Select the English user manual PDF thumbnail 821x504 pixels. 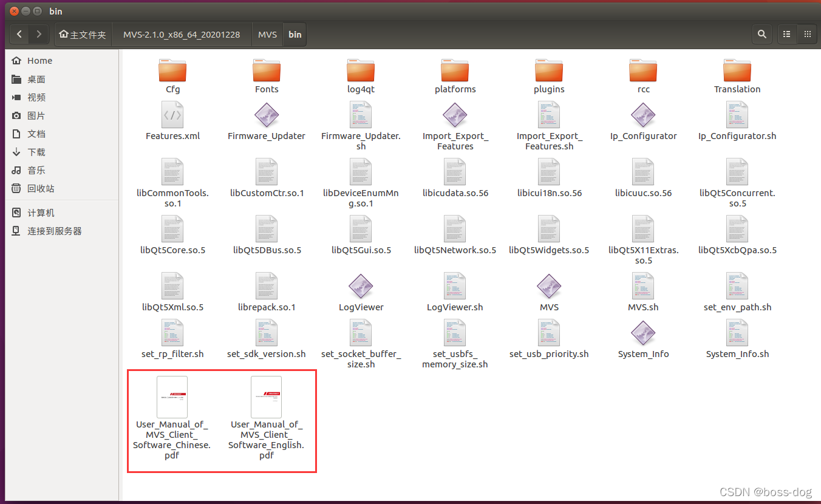coord(266,397)
